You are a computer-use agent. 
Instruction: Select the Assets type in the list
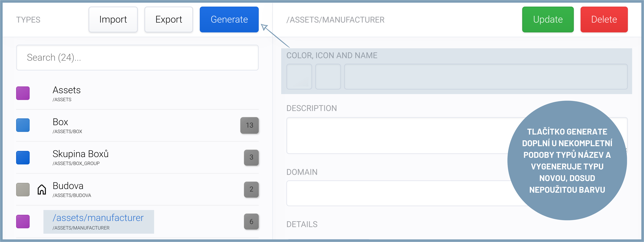(x=67, y=93)
